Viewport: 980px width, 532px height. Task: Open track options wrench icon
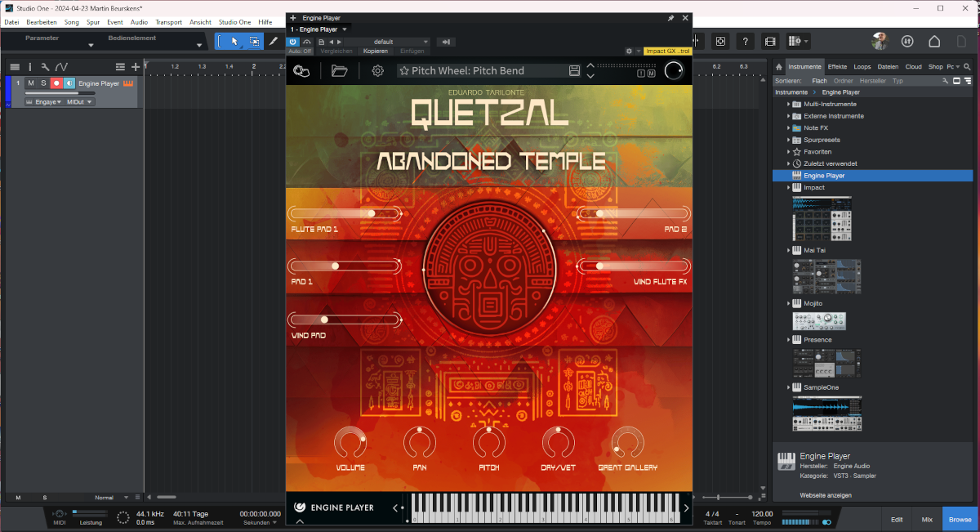45,66
